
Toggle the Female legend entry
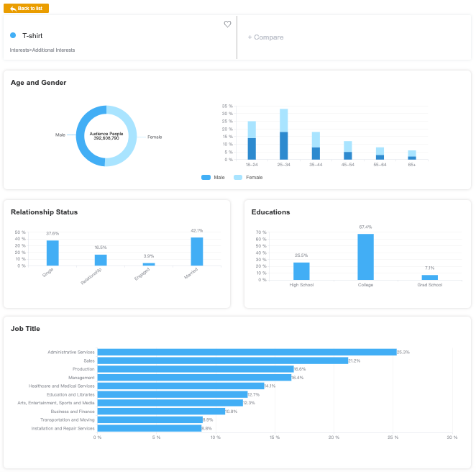click(248, 178)
